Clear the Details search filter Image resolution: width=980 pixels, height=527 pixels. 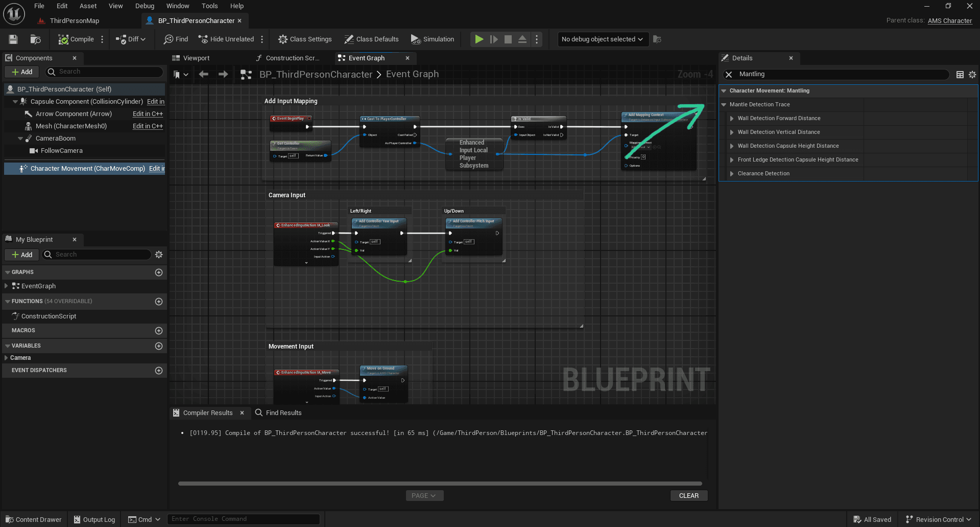tap(729, 75)
